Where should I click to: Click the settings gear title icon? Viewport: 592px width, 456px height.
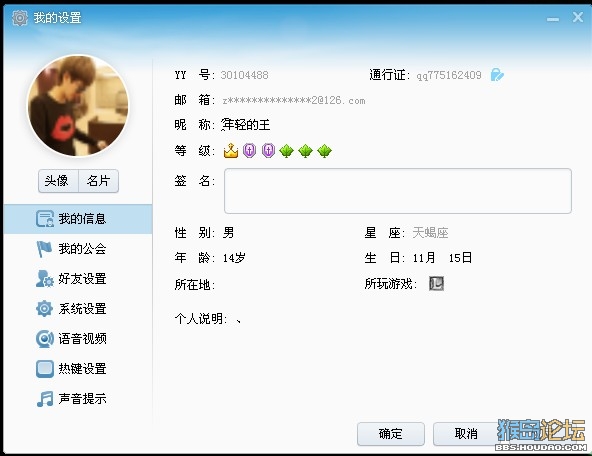(20, 18)
